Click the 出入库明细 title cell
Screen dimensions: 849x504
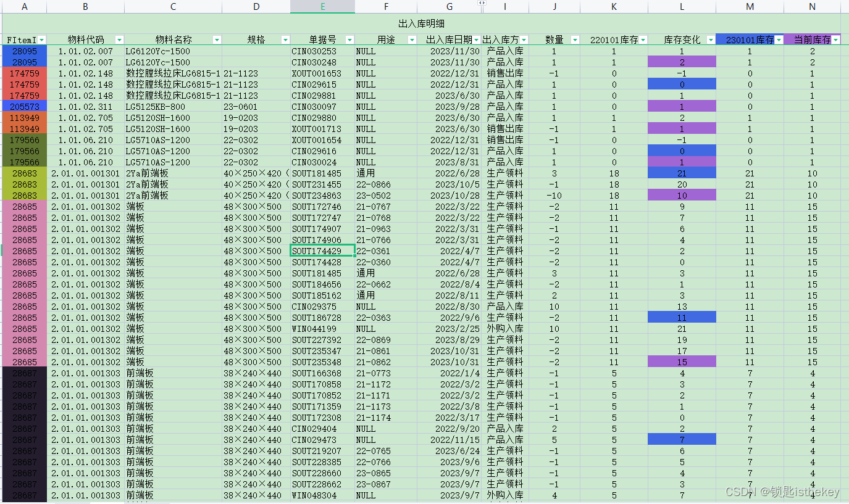(x=422, y=23)
